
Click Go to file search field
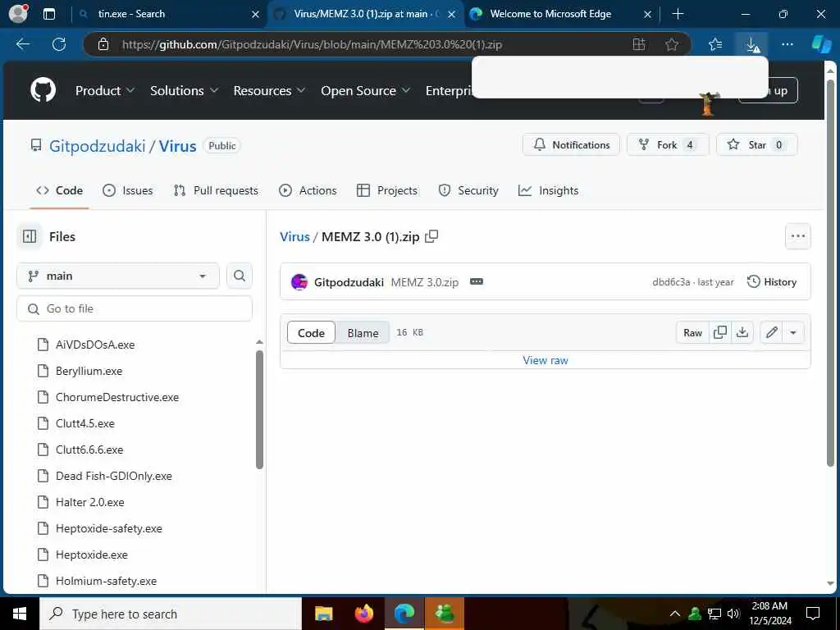tap(135, 308)
